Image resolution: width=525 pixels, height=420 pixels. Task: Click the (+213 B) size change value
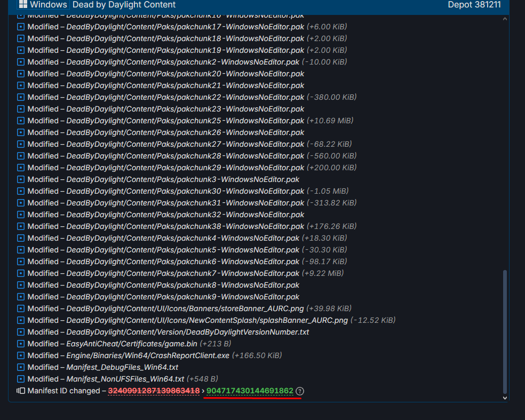tap(216, 344)
